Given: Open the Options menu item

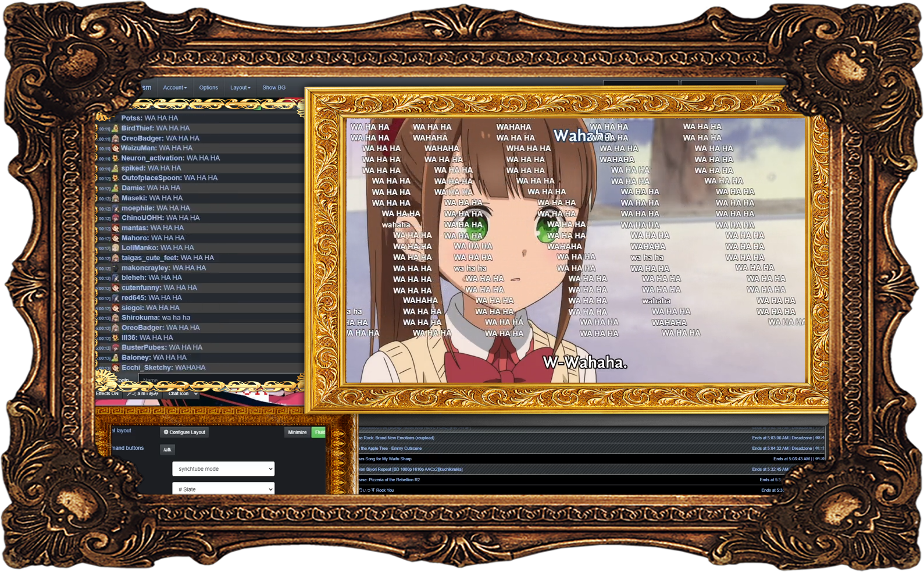Looking at the screenshot, I should pos(208,88).
